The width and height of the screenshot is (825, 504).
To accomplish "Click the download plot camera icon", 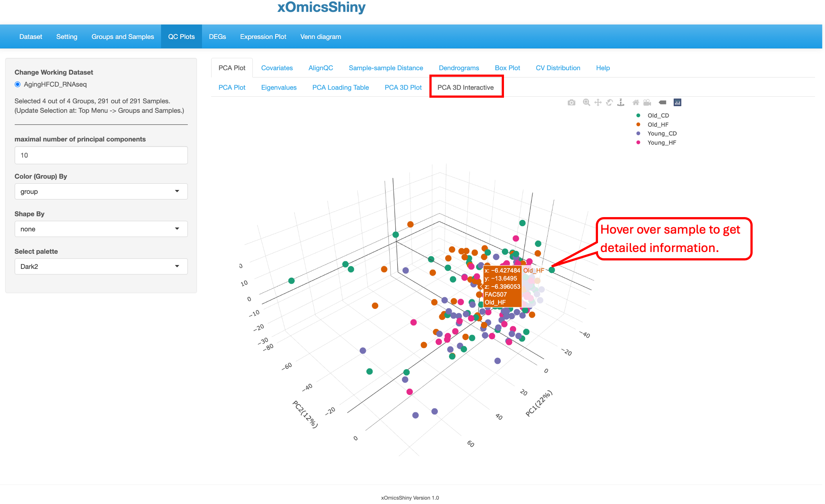I will coord(571,102).
